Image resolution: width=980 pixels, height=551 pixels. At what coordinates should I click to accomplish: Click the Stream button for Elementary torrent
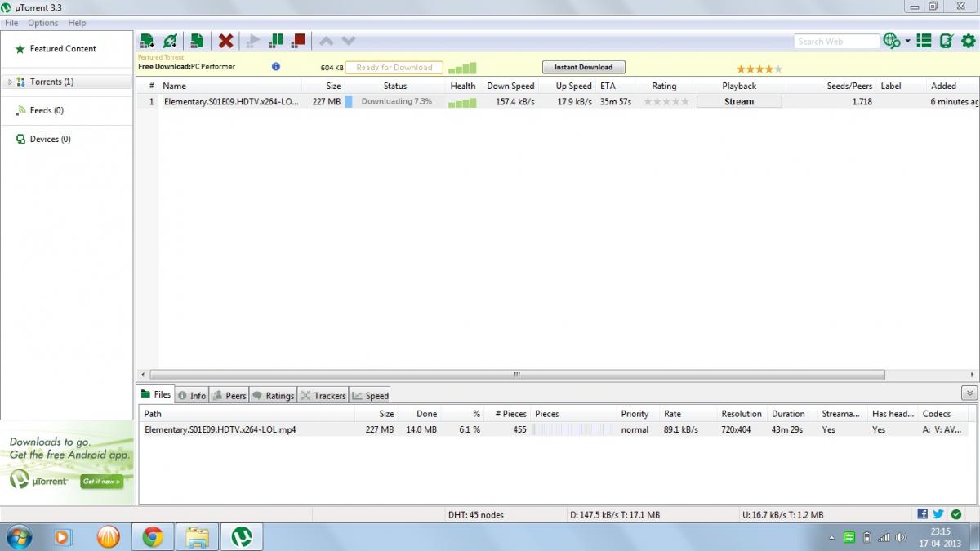click(x=739, y=102)
